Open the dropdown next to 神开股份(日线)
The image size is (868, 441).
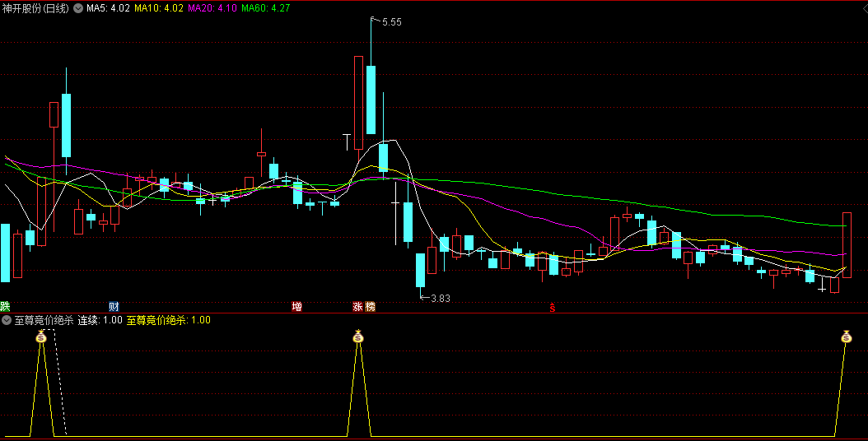[x=78, y=8]
